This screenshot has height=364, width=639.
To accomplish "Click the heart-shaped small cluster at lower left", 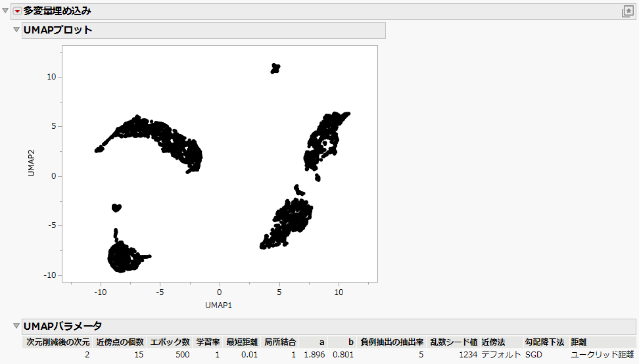I will pyautogui.click(x=116, y=208).
